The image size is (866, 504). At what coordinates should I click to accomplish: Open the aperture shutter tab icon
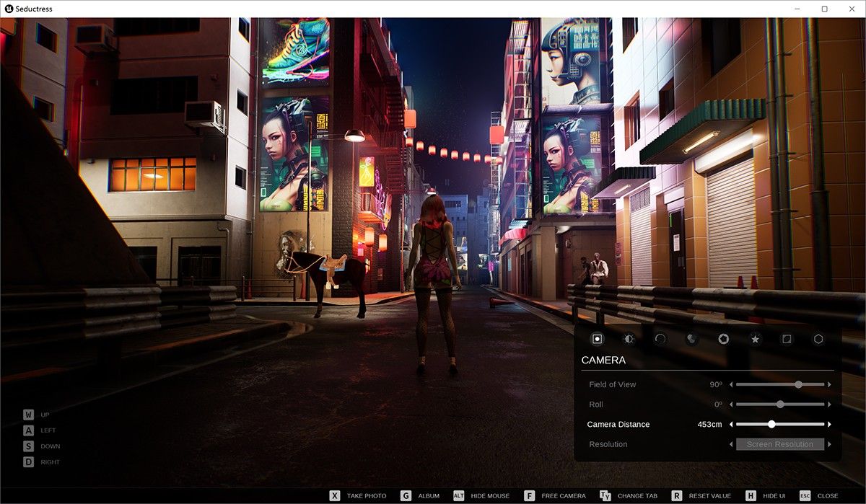tap(723, 338)
